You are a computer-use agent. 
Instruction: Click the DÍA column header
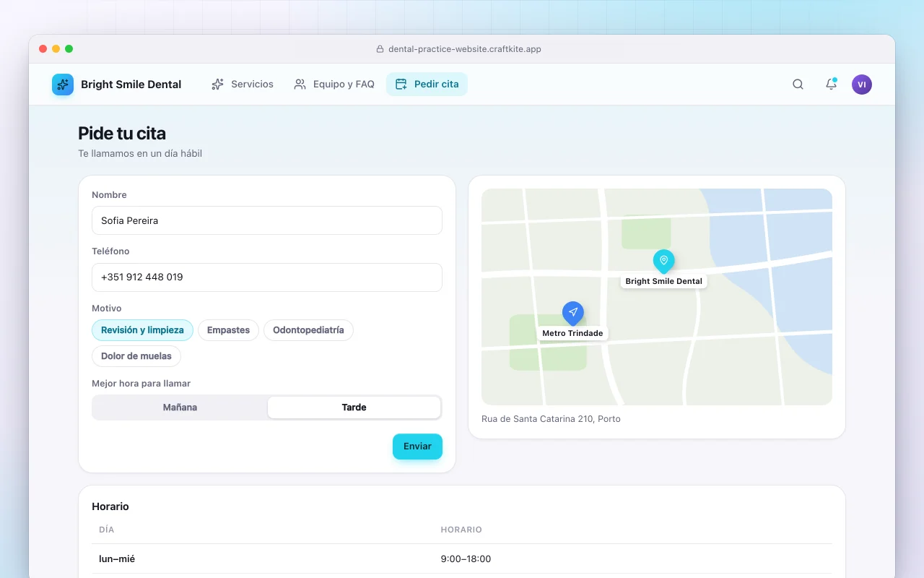point(107,530)
